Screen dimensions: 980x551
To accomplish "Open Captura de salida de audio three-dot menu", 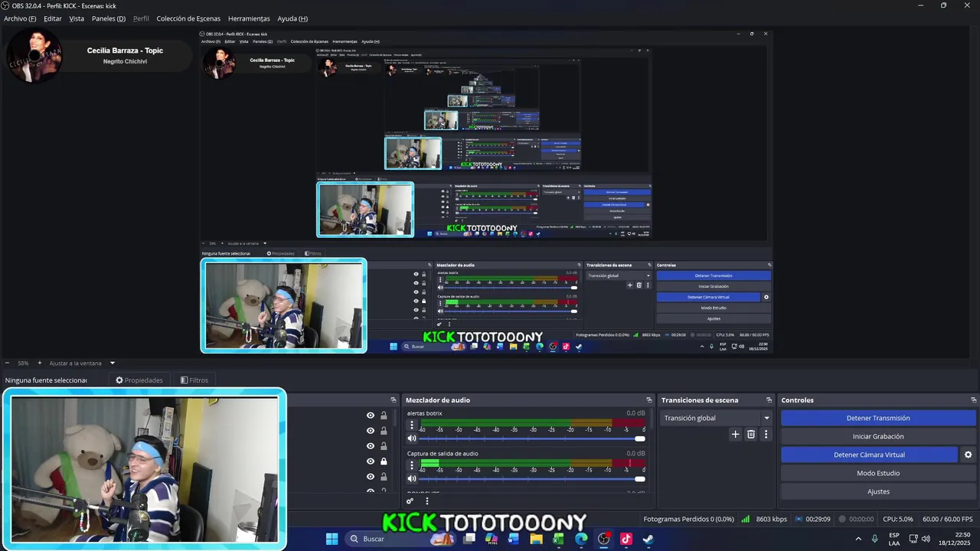I will point(412,465).
